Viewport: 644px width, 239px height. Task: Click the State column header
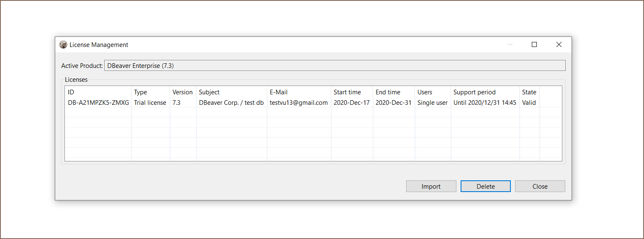click(529, 92)
